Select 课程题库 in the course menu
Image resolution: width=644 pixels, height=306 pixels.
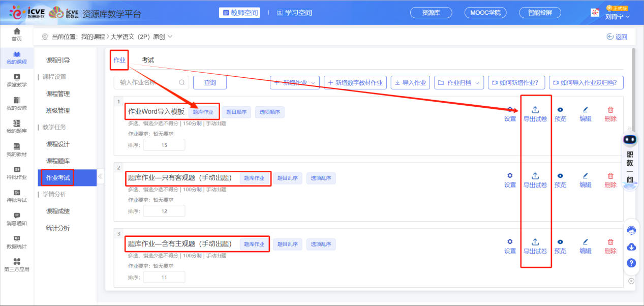pos(58,161)
